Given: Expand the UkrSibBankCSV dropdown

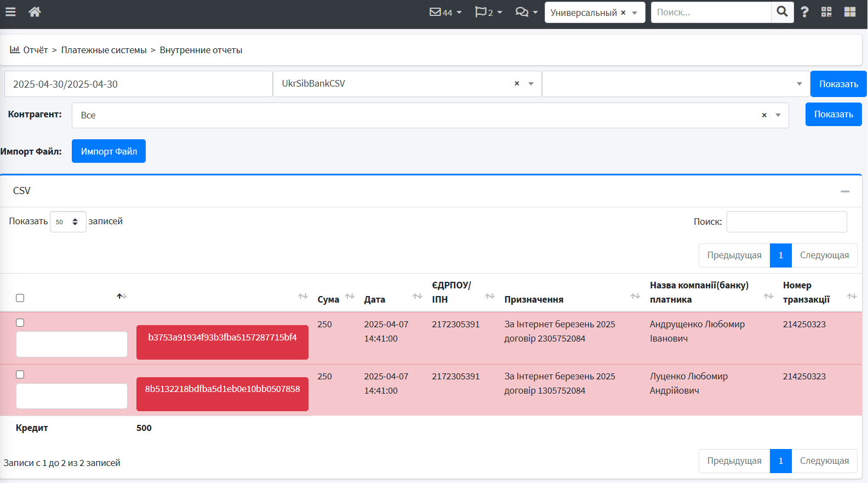Looking at the screenshot, I should [530, 84].
